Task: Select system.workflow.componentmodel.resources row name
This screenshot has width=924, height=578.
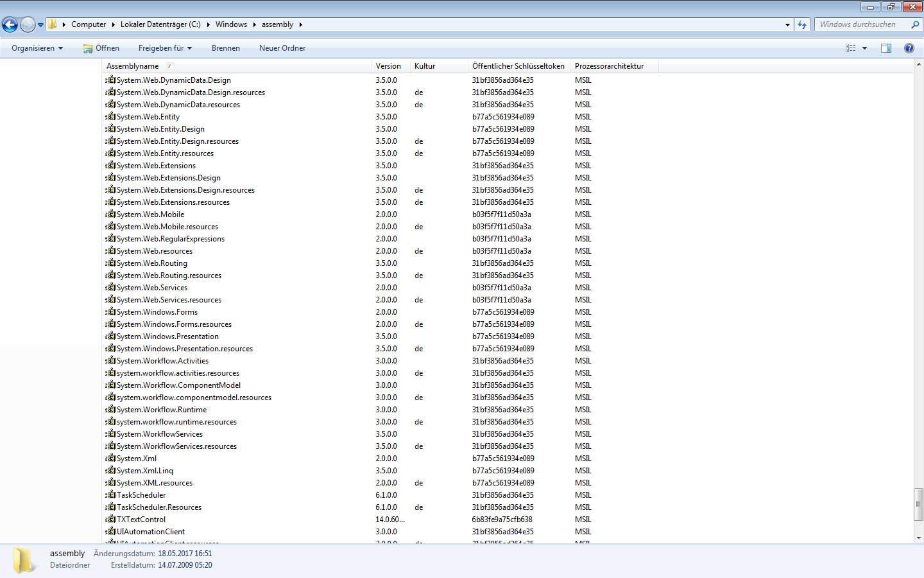Action: click(x=194, y=398)
